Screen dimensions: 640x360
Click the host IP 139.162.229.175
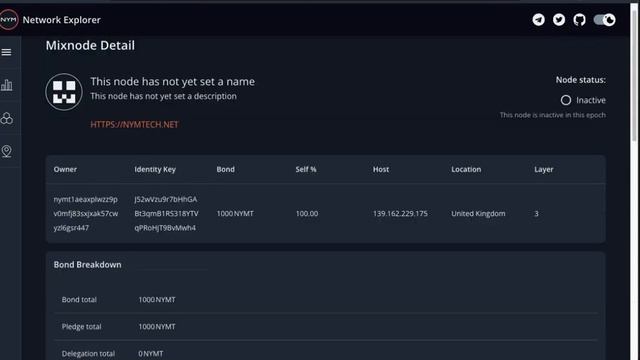(400, 213)
